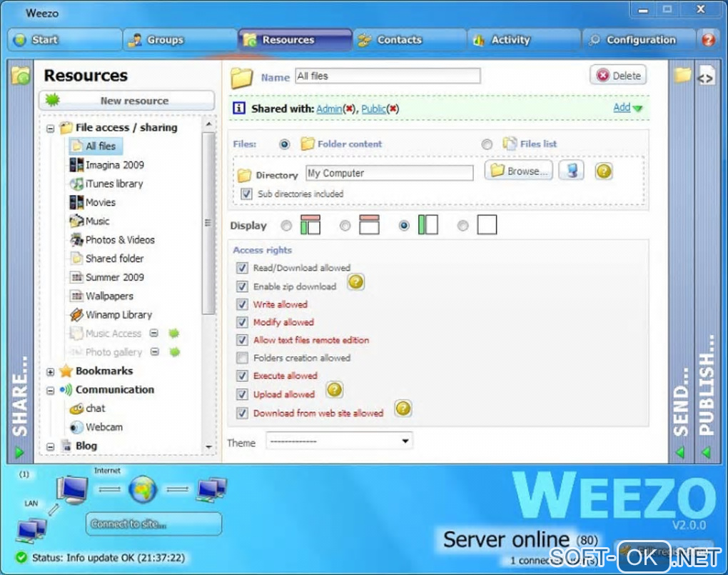Click the Connect to site... button
Viewport: 728px width, 575px height.
[153, 524]
